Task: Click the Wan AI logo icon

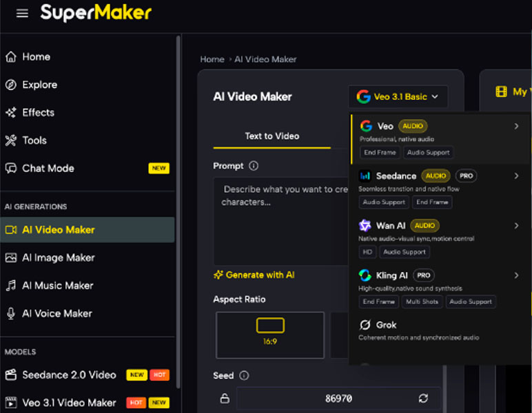Action: 365,225
